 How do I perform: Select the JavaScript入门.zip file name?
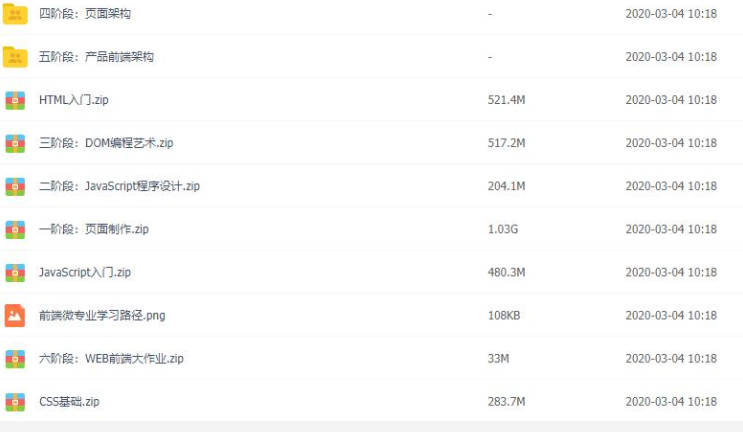point(85,272)
